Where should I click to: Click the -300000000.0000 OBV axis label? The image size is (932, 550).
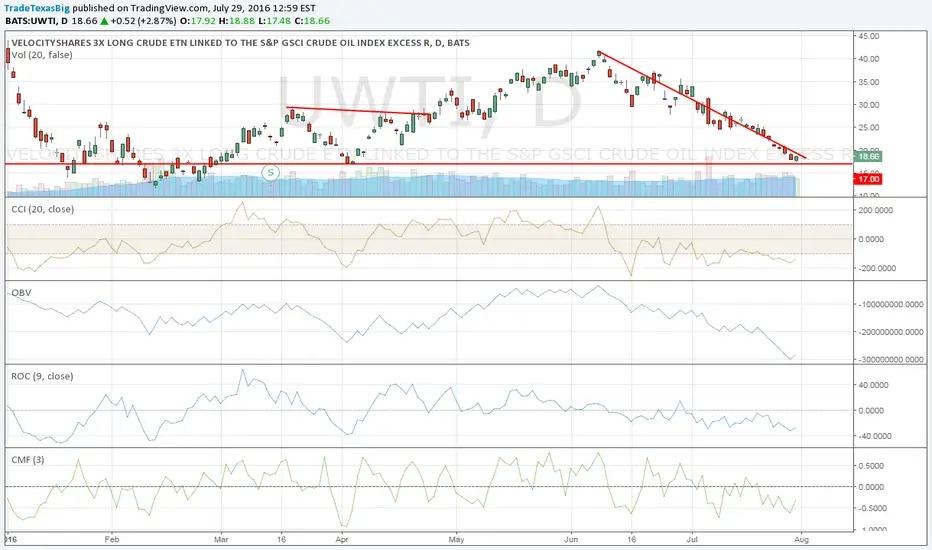click(x=890, y=360)
